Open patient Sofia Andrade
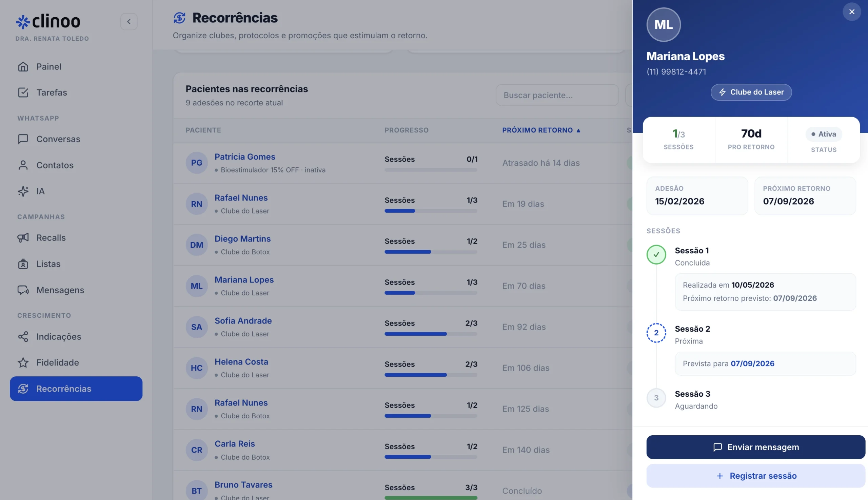The width and height of the screenshot is (868, 500). pyautogui.click(x=243, y=321)
